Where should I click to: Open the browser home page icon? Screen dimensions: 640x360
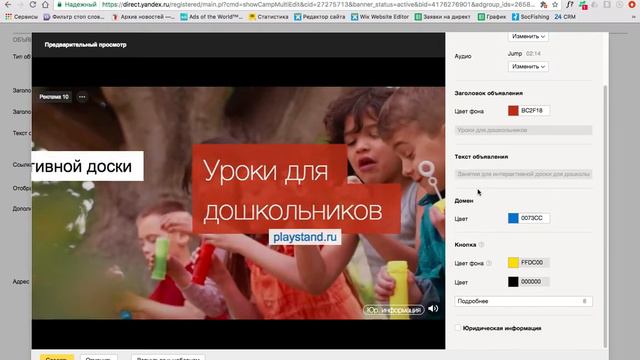[45, 4]
